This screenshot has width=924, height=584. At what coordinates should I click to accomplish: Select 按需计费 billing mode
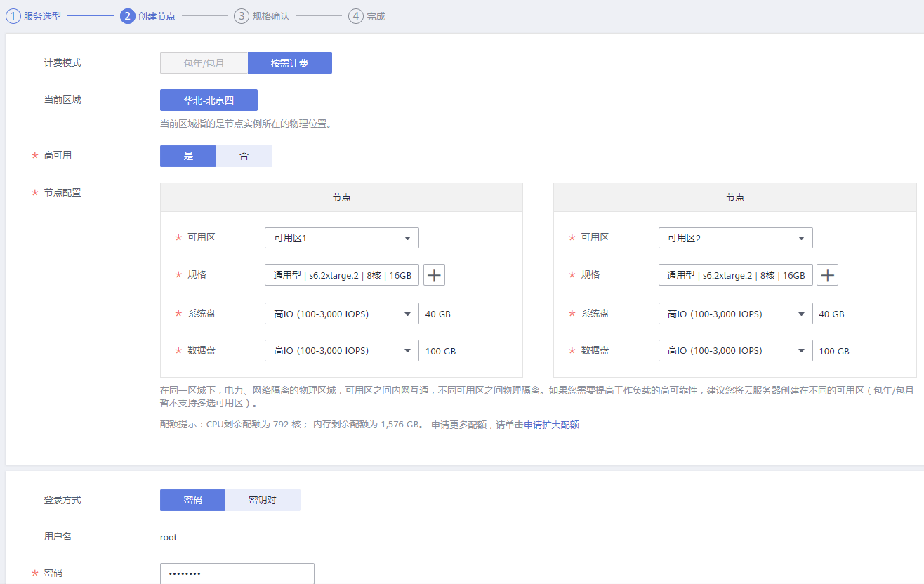(289, 63)
